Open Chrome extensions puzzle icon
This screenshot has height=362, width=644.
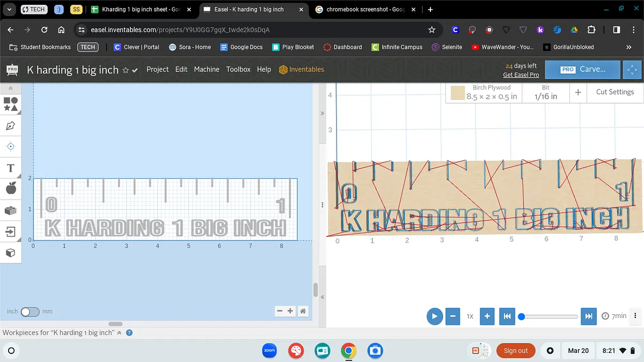tap(591, 30)
